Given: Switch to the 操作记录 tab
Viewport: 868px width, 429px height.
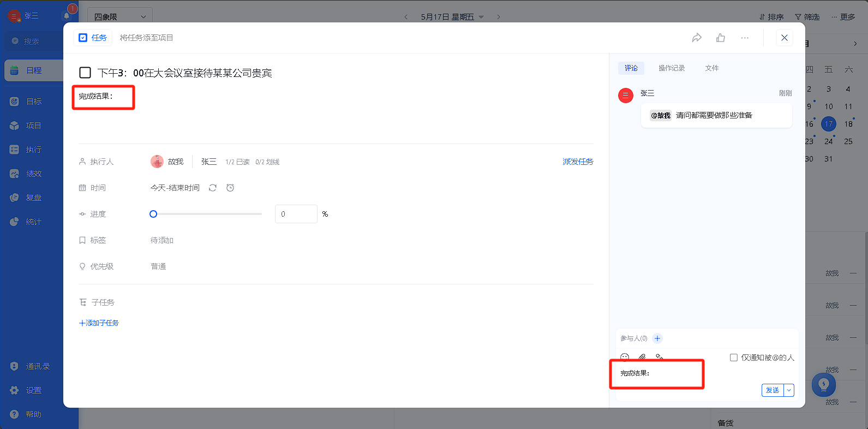Looking at the screenshot, I should pyautogui.click(x=672, y=68).
